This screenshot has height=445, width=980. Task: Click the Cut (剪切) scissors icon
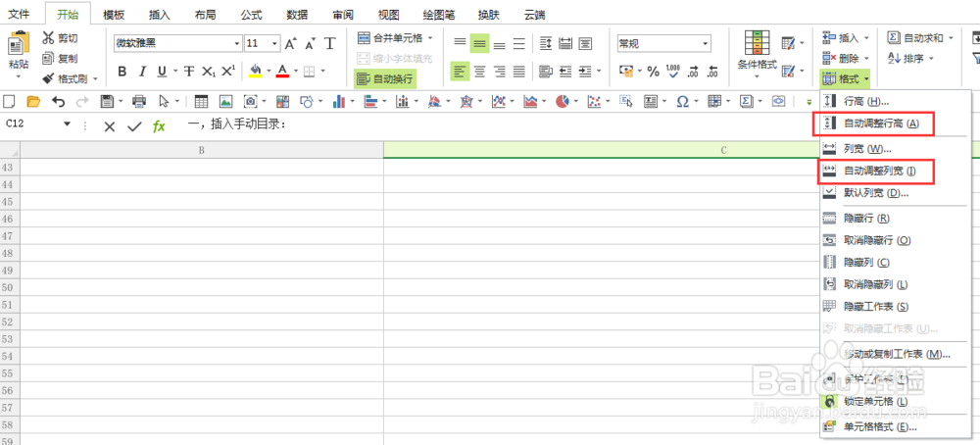click(x=49, y=38)
